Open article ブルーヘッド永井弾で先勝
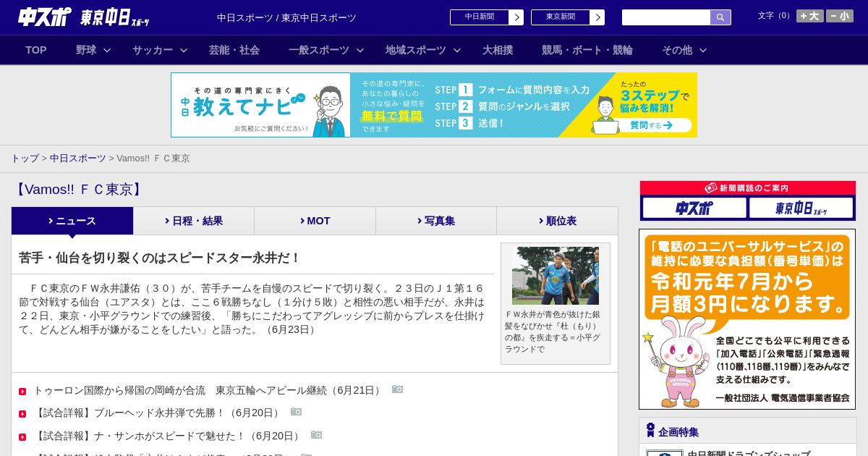 [x=158, y=413]
